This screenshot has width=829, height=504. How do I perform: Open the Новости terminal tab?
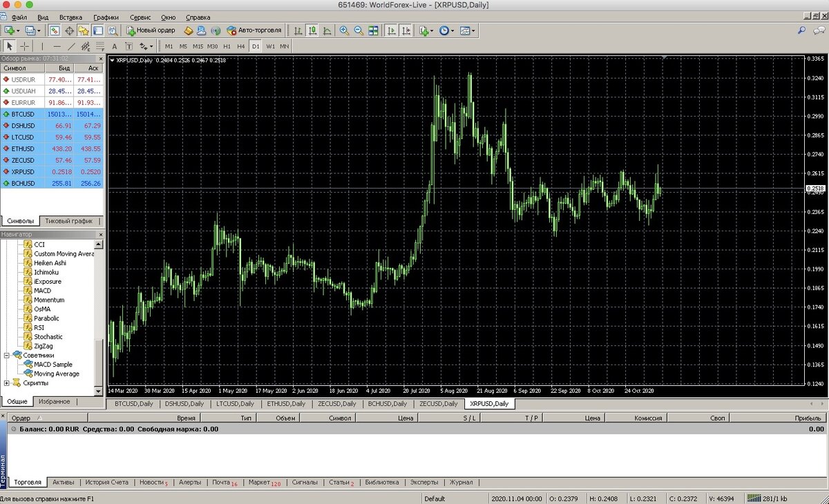pyautogui.click(x=153, y=482)
